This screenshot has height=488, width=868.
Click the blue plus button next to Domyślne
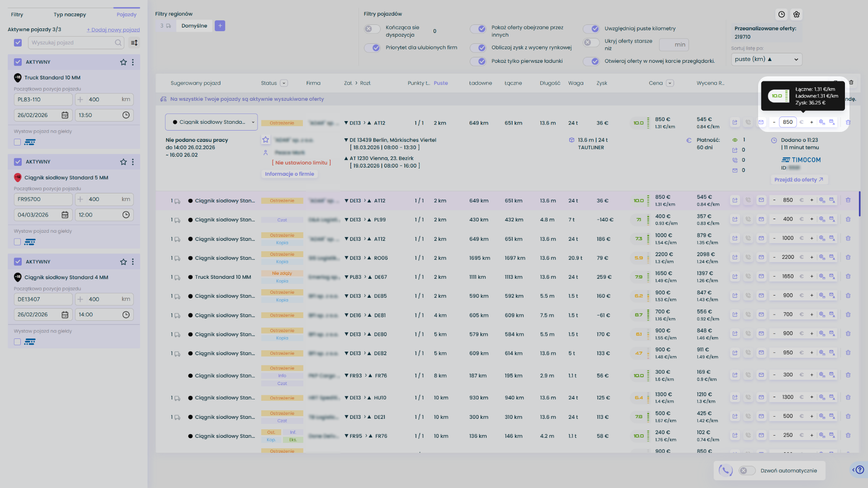pos(220,26)
